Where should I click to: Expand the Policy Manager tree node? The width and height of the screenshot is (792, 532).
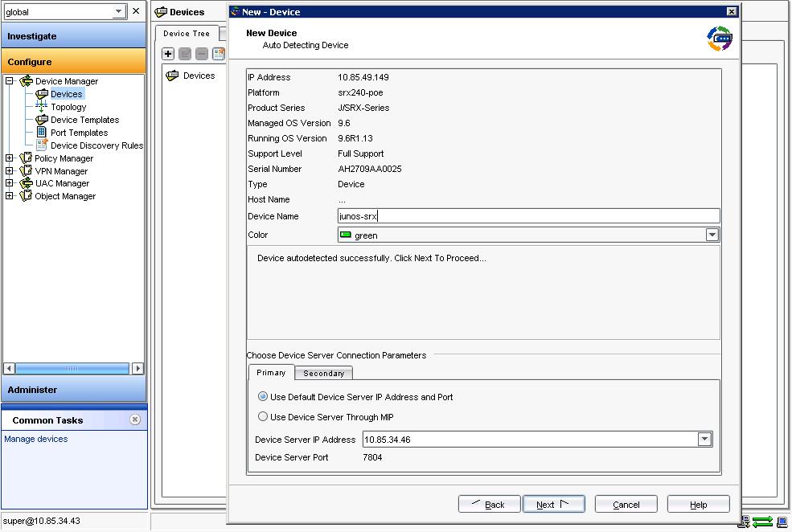8,158
